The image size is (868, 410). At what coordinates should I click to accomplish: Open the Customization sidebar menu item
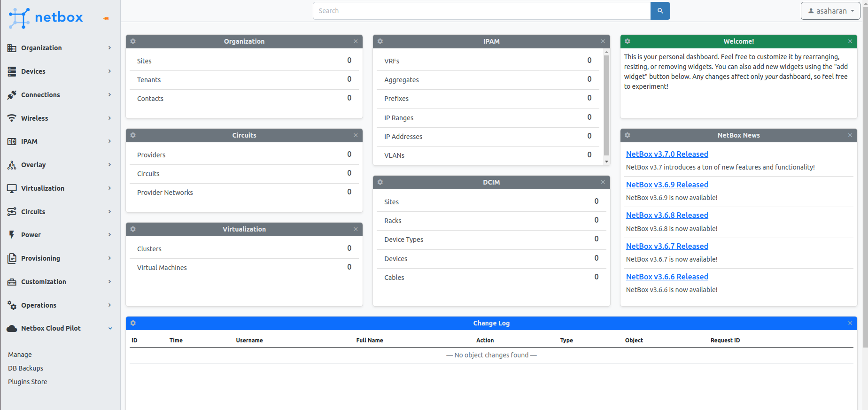coord(60,282)
